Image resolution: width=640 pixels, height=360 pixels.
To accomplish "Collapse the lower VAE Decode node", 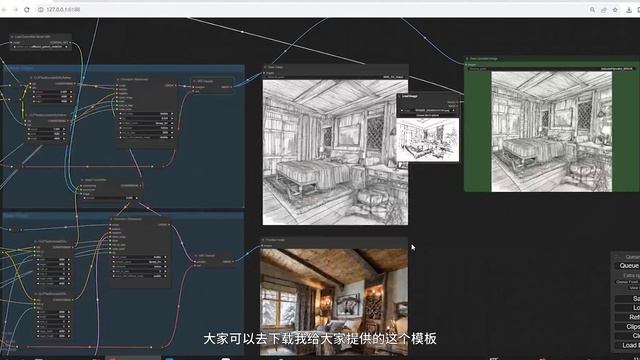I will (197, 256).
